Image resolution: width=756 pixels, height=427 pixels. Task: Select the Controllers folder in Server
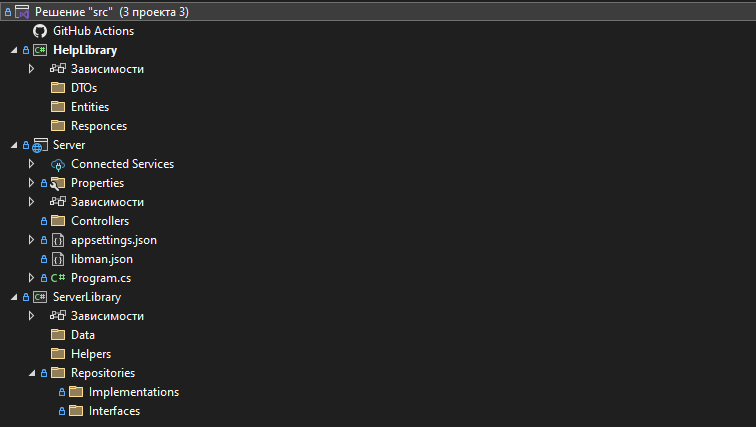(x=99, y=221)
